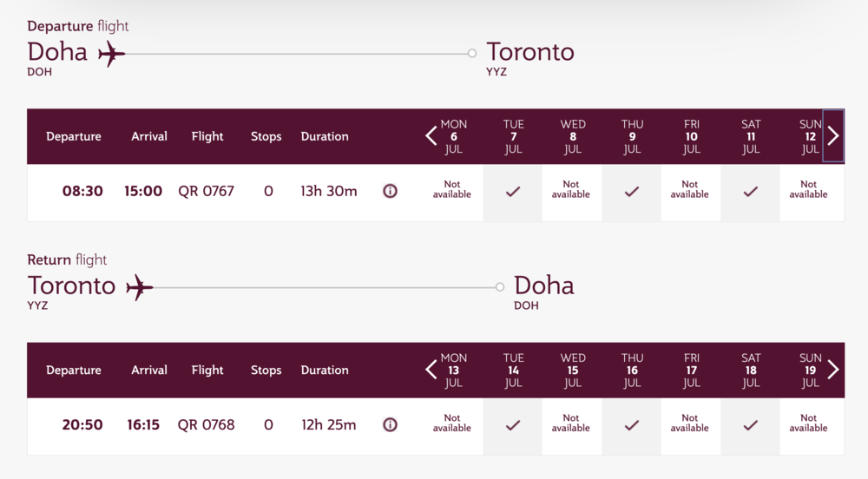Show previous week of return dates
868x479 pixels.
coord(431,370)
